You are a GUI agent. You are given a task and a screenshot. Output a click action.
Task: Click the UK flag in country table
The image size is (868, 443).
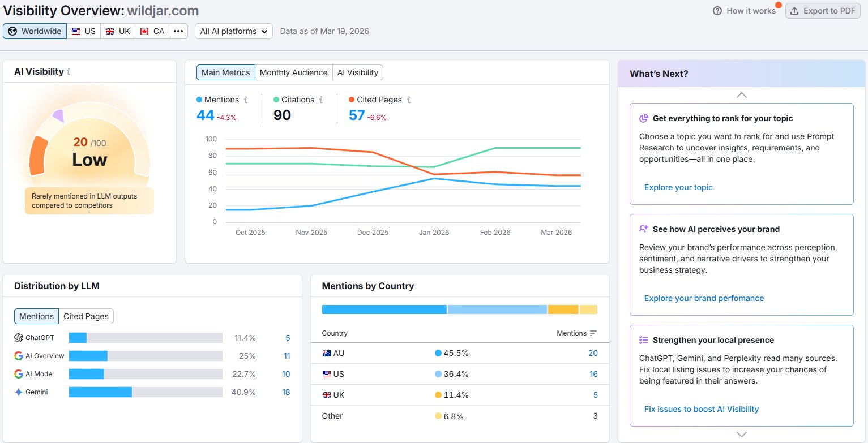click(x=326, y=395)
